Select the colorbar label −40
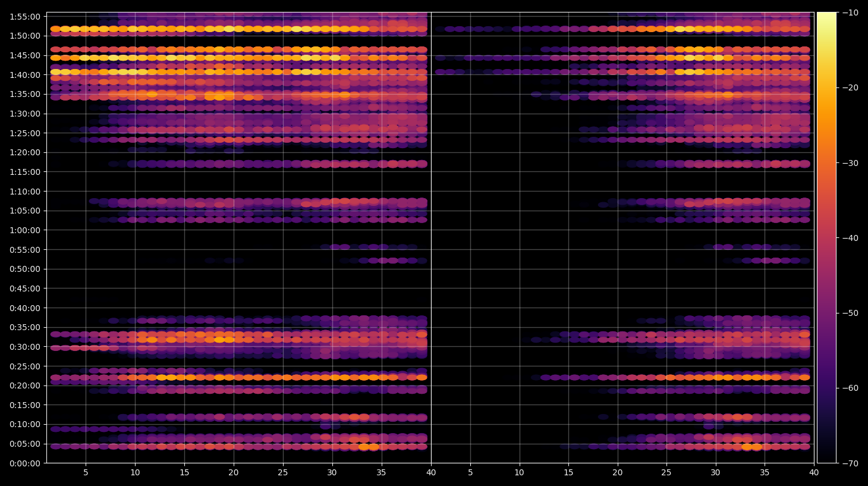 pos(850,238)
